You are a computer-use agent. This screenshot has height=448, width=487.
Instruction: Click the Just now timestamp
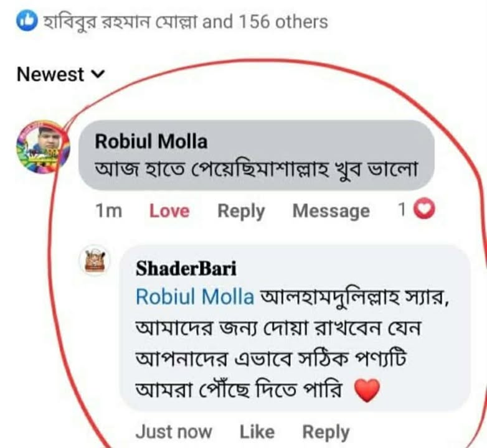174,431
